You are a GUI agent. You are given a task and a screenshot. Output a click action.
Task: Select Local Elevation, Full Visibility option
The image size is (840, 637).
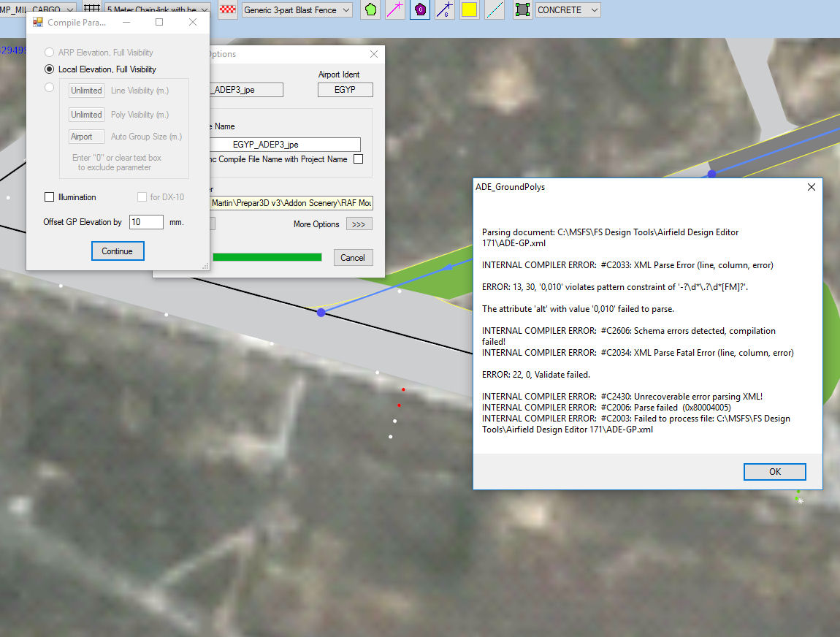point(50,69)
